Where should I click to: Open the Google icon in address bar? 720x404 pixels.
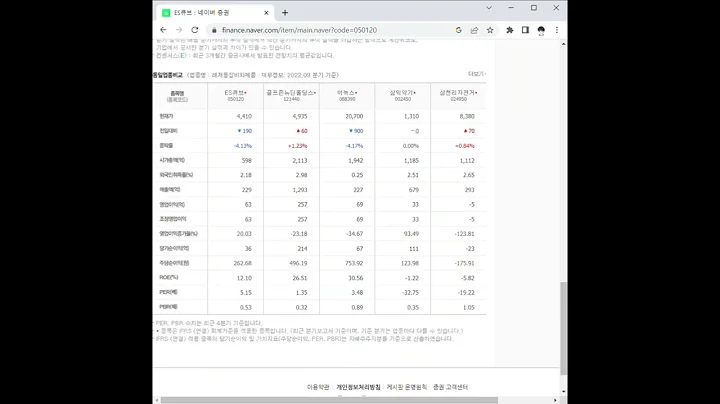pos(458,30)
